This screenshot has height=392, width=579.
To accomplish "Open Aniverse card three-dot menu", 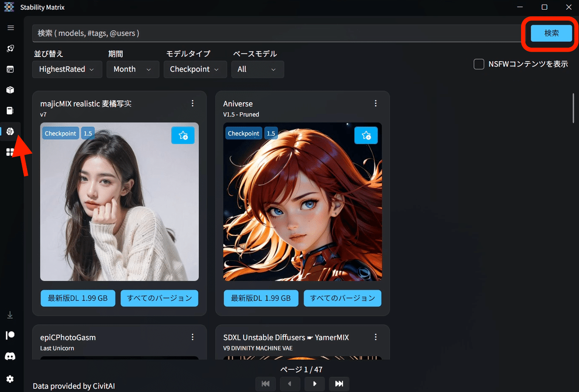I will (376, 103).
